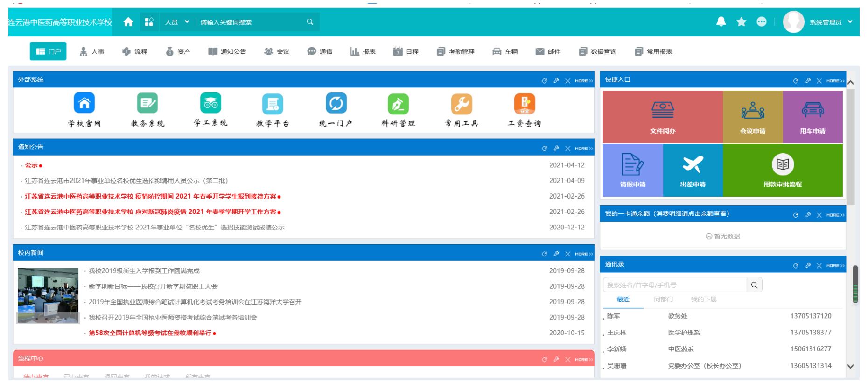
Task: Open the 通知公告 menu item
Action: tap(227, 51)
